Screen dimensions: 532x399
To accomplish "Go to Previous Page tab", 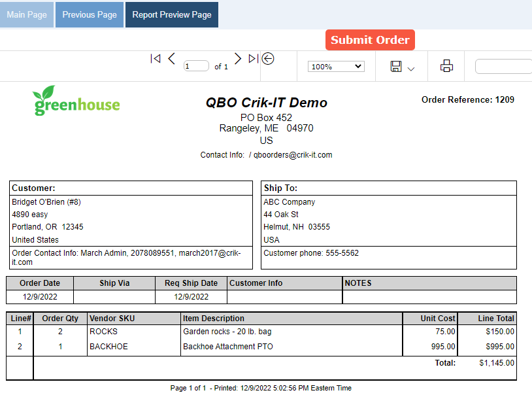I will tap(90, 14).
